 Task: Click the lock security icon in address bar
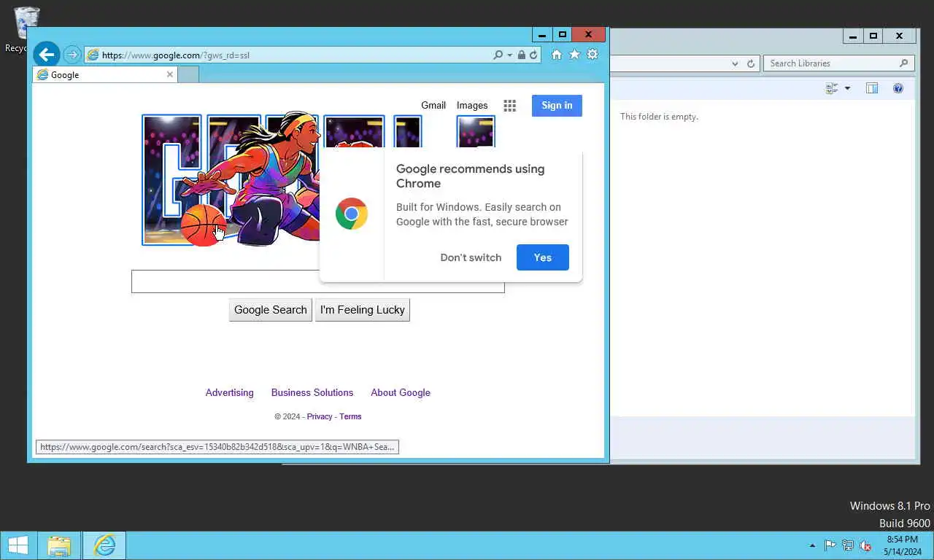click(x=521, y=55)
